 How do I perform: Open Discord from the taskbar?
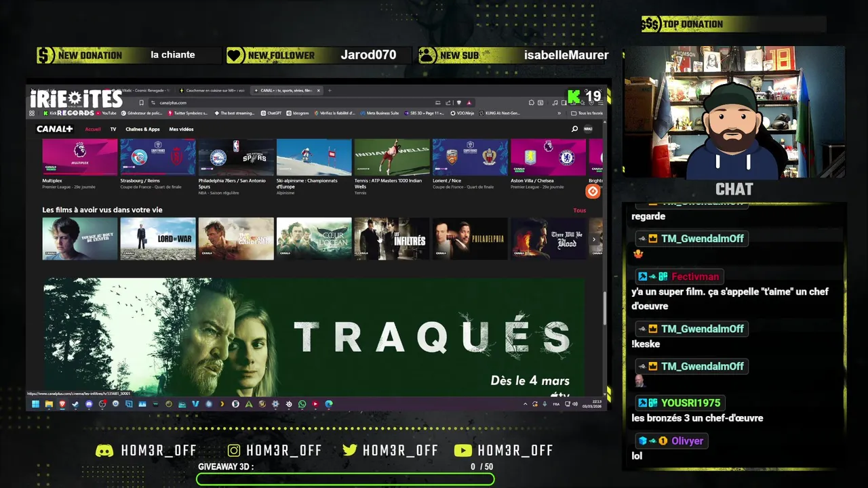(x=89, y=404)
